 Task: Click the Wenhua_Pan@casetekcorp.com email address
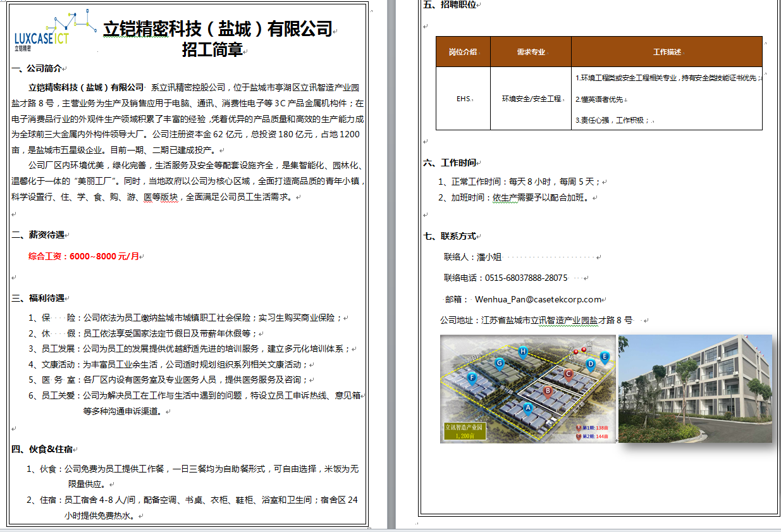(538, 299)
